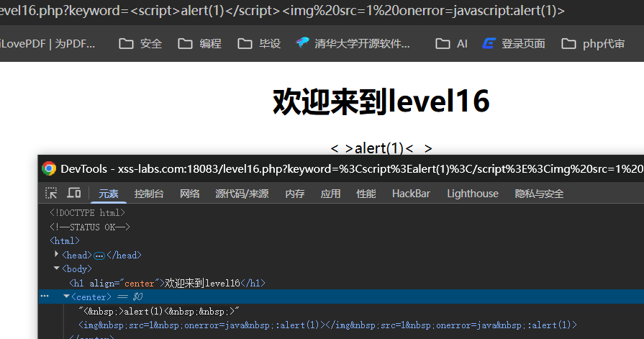Open the Lighthouse tab
This screenshot has width=644, height=339.
pyautogui.click(x=473, y=194)
